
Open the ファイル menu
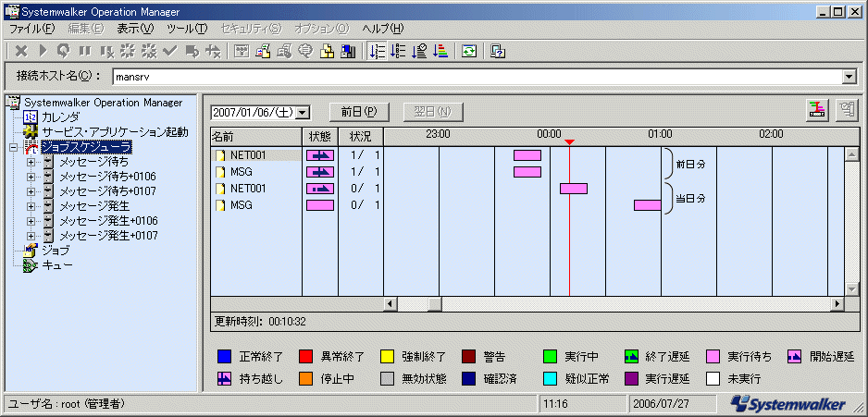(x=32, y=29)
